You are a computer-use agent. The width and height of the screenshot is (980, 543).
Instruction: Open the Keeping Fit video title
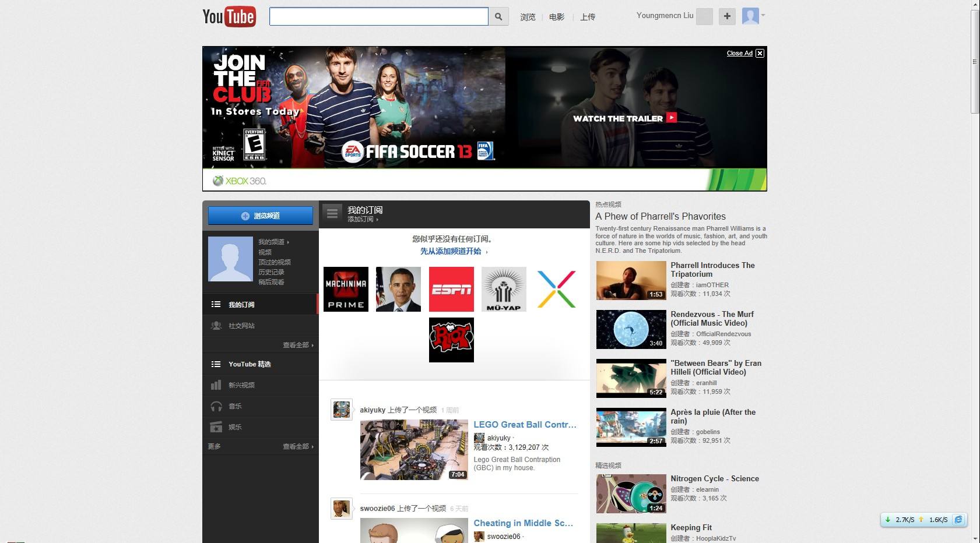691,527
